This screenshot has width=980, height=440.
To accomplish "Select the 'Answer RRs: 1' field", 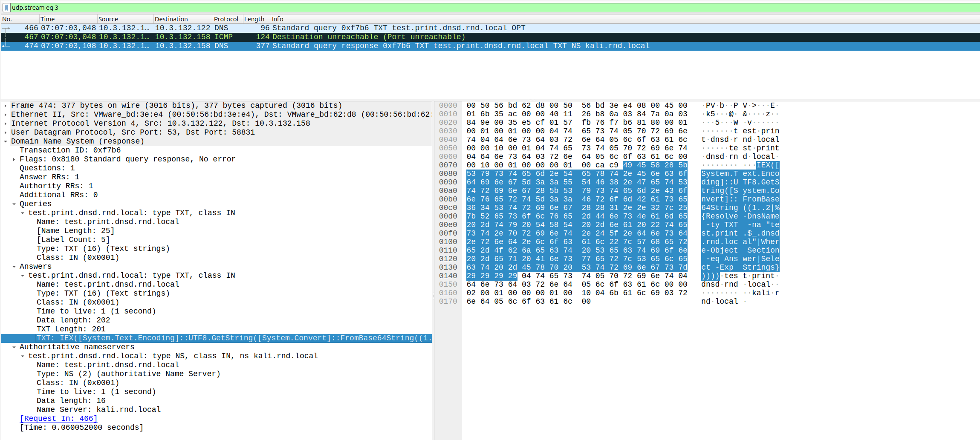I will pyautogui.click(x=49, y=177).
